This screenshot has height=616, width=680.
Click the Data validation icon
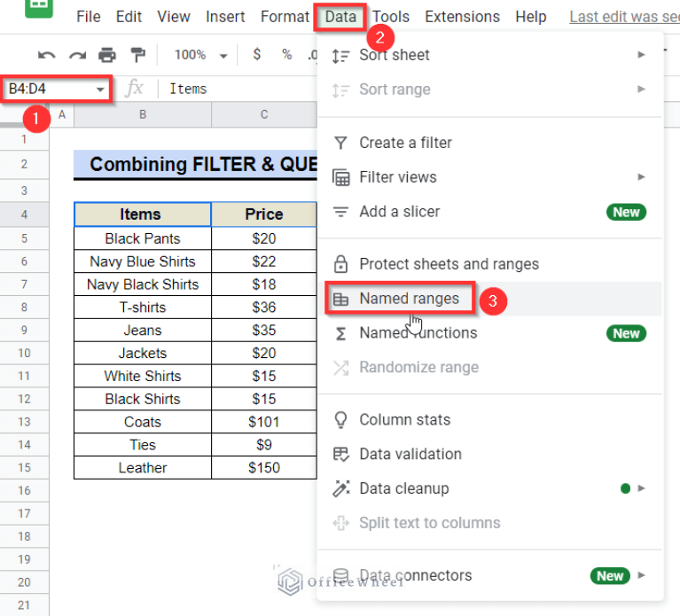pyautogui.click(x=340, y=455)
